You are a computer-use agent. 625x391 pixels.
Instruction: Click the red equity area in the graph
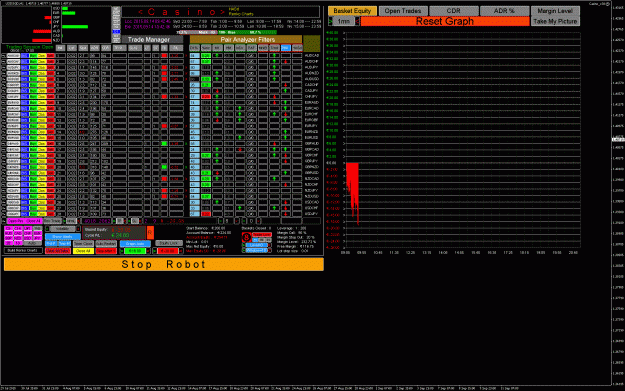(353, 187)
